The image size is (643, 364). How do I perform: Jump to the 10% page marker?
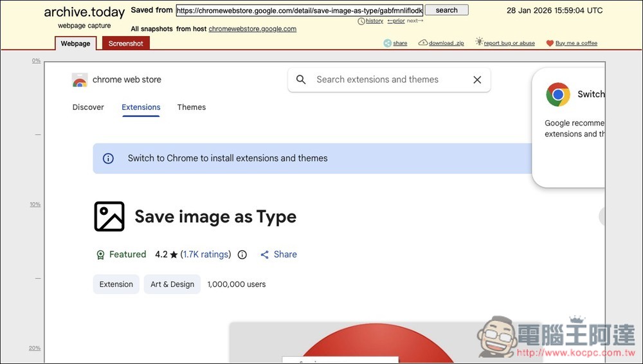click(35, 205)
